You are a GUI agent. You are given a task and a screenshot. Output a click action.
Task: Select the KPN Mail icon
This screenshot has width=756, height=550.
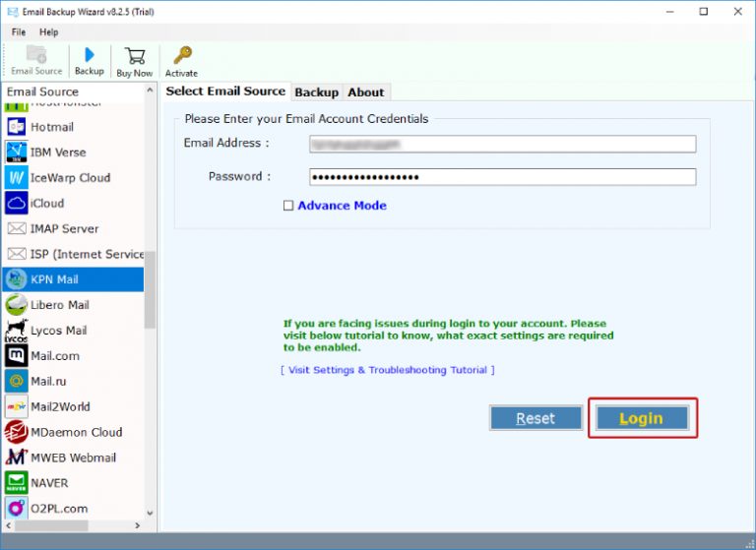pyautogui.click(x=16, y=279)
